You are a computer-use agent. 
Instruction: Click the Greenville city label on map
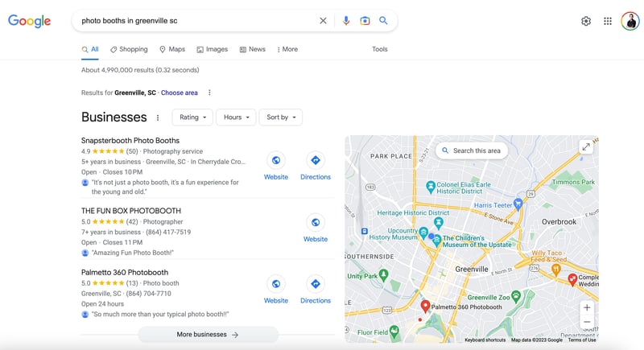coord(472,270)
